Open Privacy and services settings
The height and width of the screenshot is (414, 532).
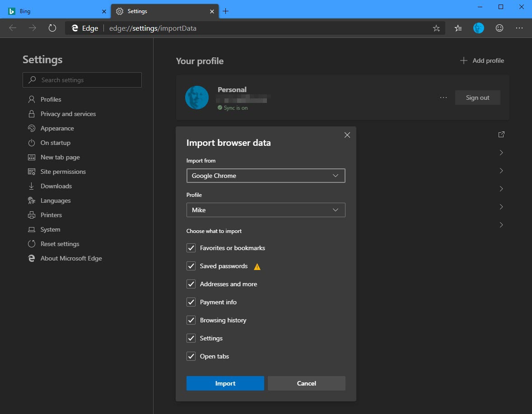[x=68, y=114]
